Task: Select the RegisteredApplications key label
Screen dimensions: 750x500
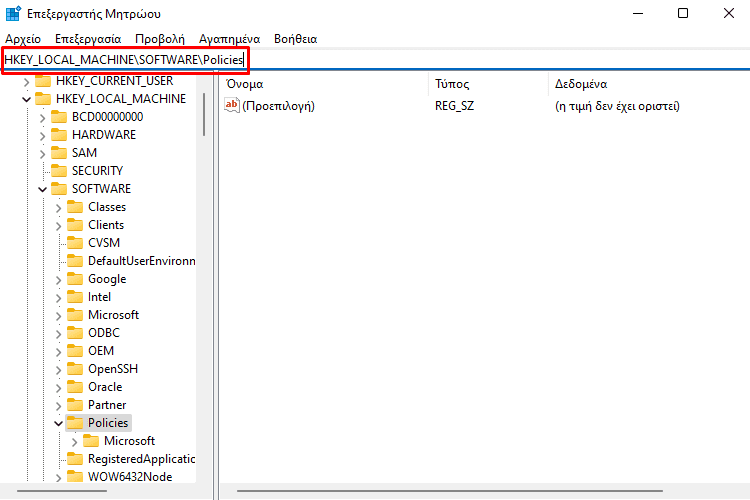Action: [x=142, y=459]
